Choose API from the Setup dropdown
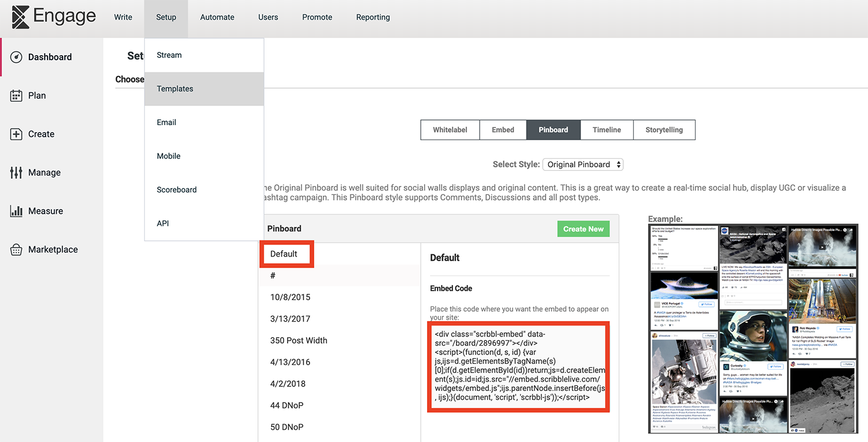Screen dimensions: 868x442 [204, 223]
